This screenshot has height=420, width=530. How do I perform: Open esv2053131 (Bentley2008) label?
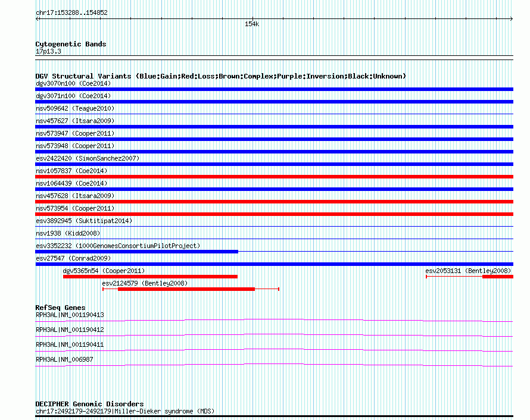[468, 271]
